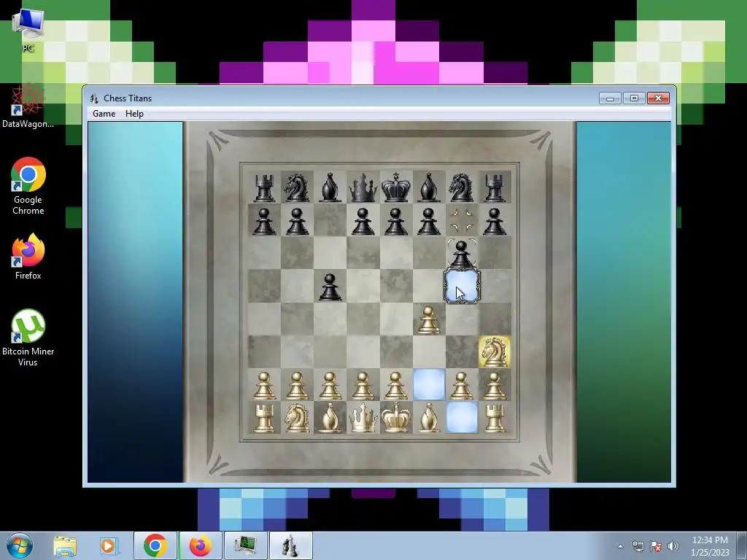Select the black bishop right of the king
The image size is (747, 560).
point(429,187)
